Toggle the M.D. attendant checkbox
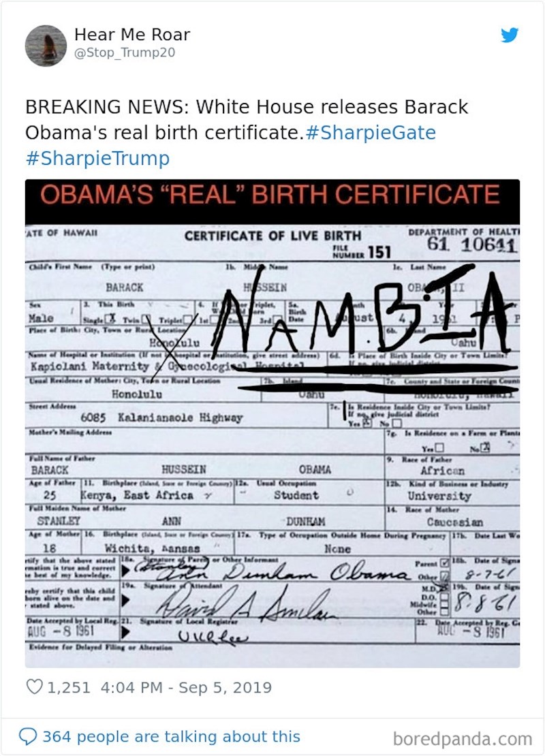The image size is (545, 756). click(446, 588)
